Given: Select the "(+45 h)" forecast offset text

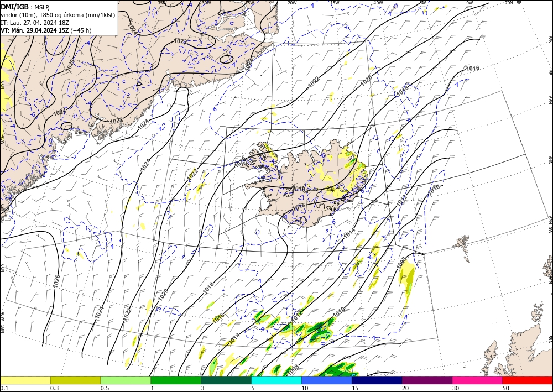Looking at the screenshot, I should point(81,30).
